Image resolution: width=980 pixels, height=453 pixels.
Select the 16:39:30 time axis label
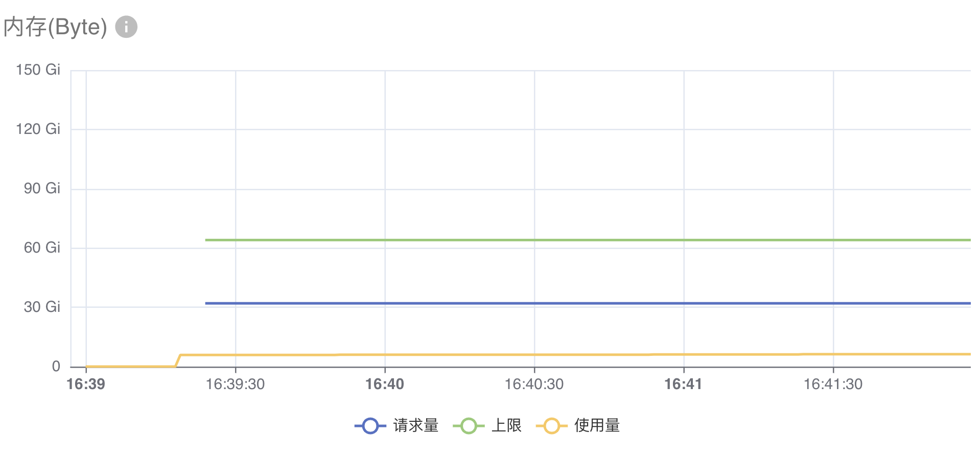[x=235, y=384]
